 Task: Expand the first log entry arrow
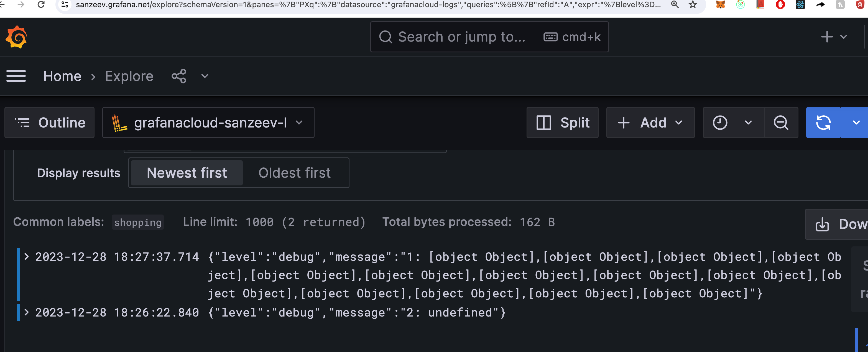click(x=26, y=257)
